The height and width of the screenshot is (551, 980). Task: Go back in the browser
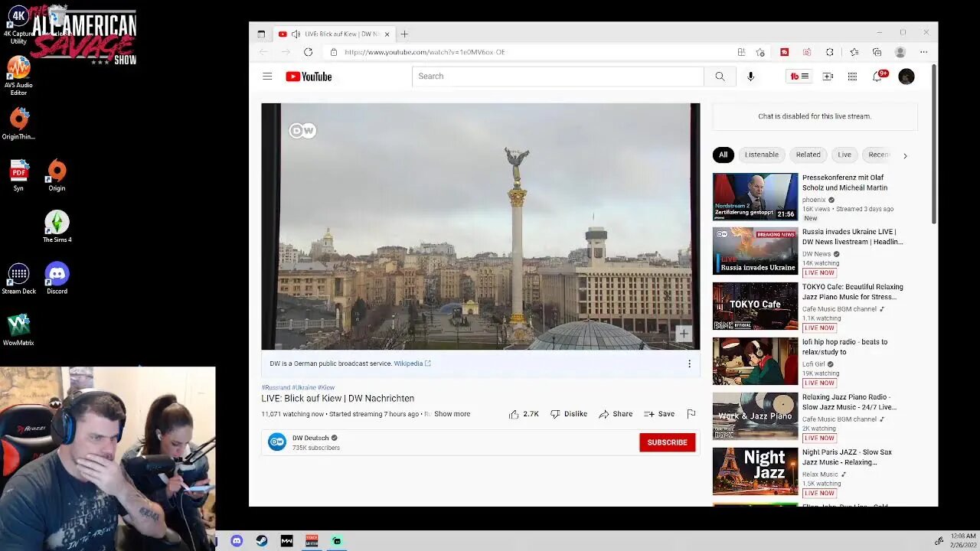(264, 52)
